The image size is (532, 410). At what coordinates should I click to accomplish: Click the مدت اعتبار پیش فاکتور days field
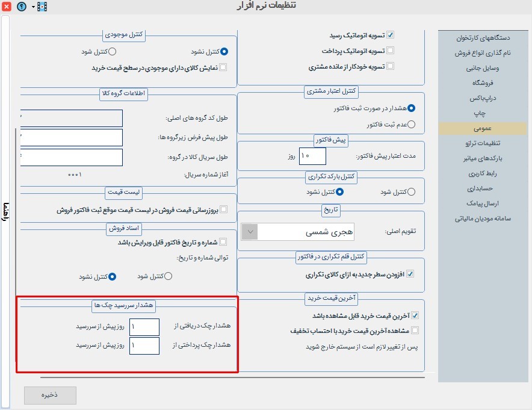[312, 156]
